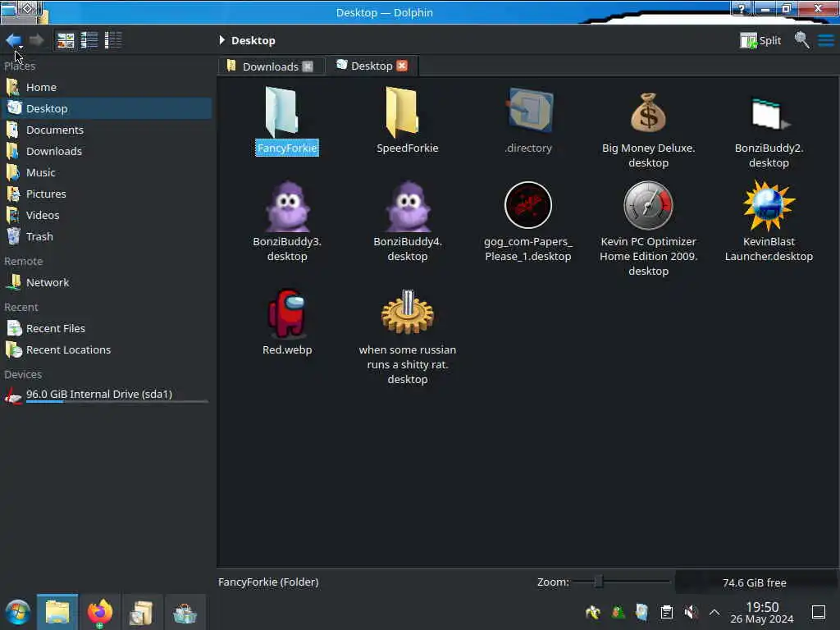Screen dimensions: 840x630
Task: Click the 74.6 GiB free space bar
Action: tap(755, 582)
